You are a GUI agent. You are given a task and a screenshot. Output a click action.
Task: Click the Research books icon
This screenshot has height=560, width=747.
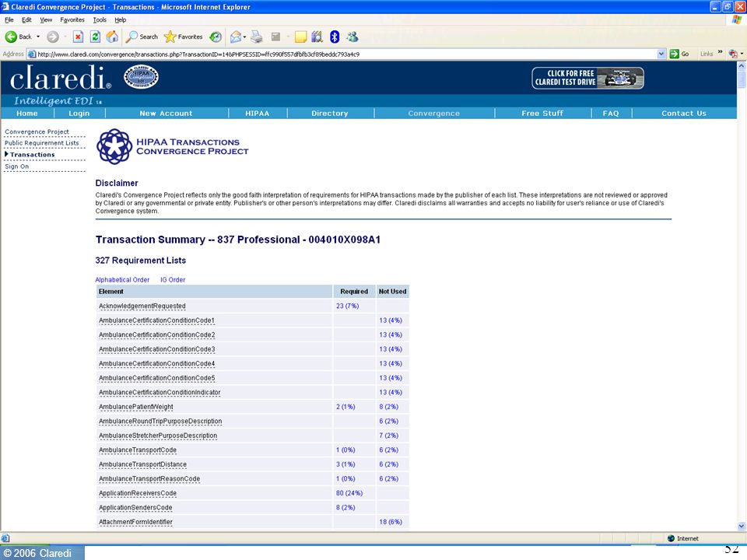coord(317,37)
